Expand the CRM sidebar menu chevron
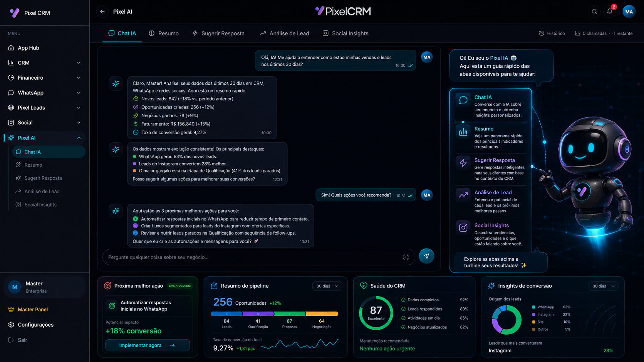Screen dimensions: 644x362 coord(79,63)
